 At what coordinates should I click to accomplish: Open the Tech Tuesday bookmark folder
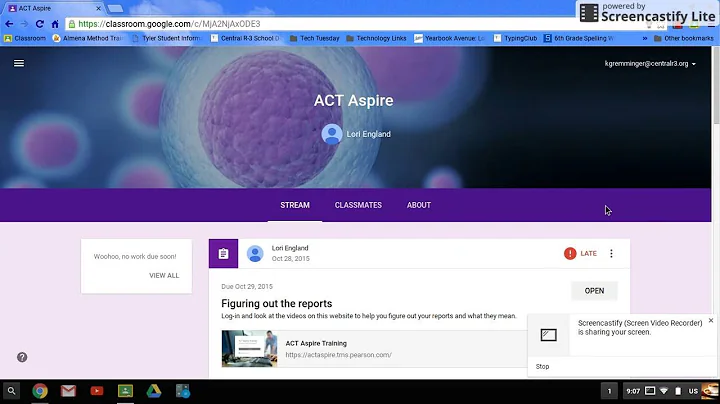tap(315, 39)
